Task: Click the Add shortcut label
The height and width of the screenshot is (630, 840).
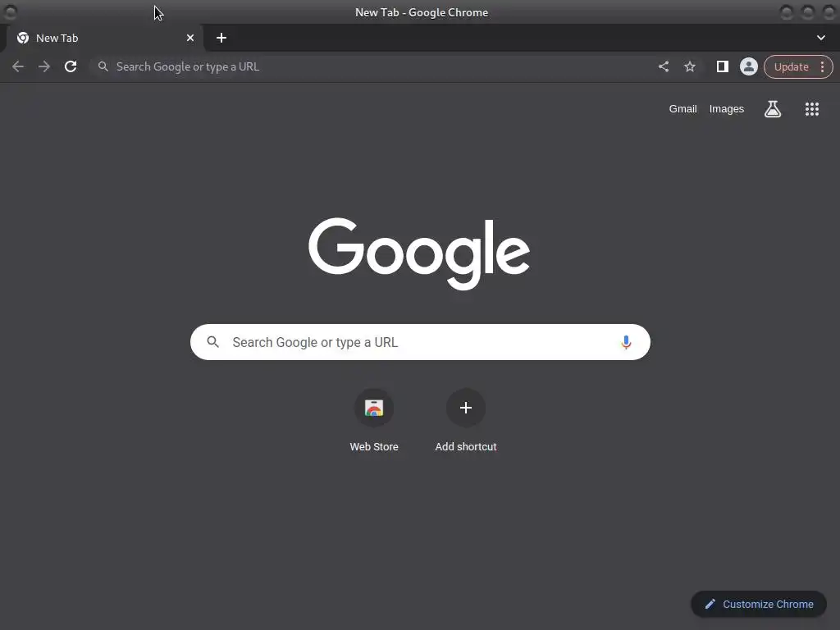Action: [x=466, y=446]
